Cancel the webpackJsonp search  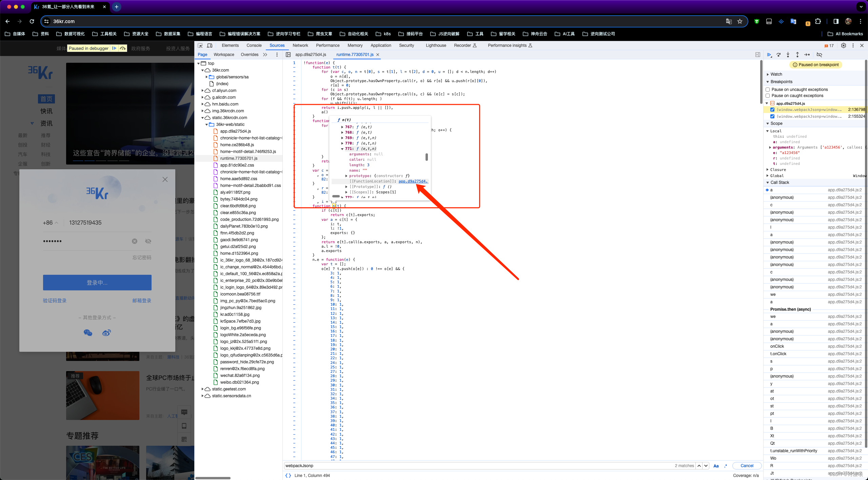[x=747, y=466]
